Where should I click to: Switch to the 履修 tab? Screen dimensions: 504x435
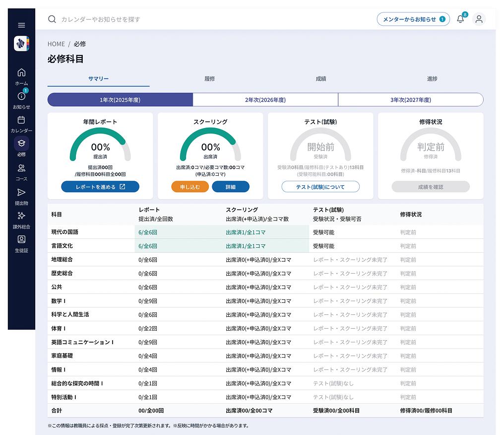point(210,79)
